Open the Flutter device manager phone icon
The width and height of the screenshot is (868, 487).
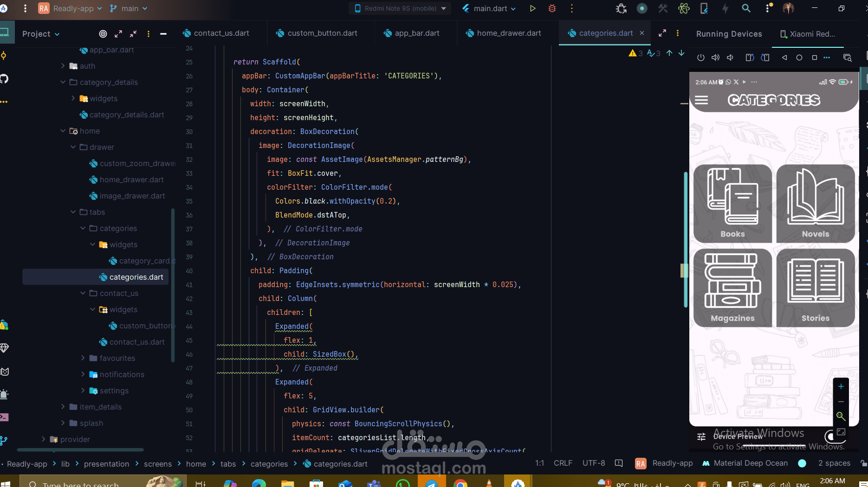(704, 8)
